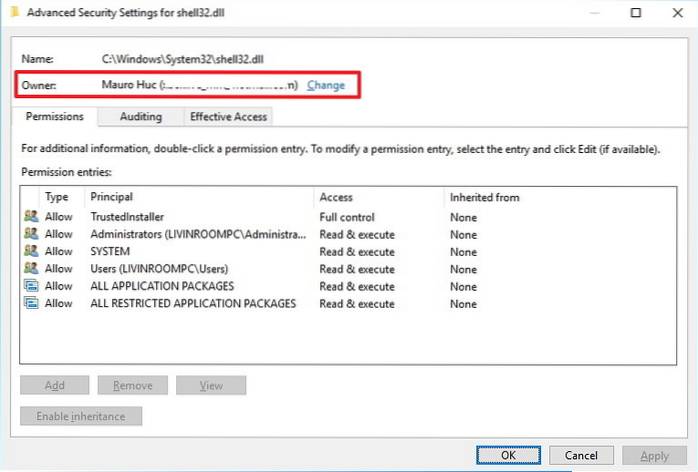
Task: Sort by the Principal column header
Action: (111, 197)
